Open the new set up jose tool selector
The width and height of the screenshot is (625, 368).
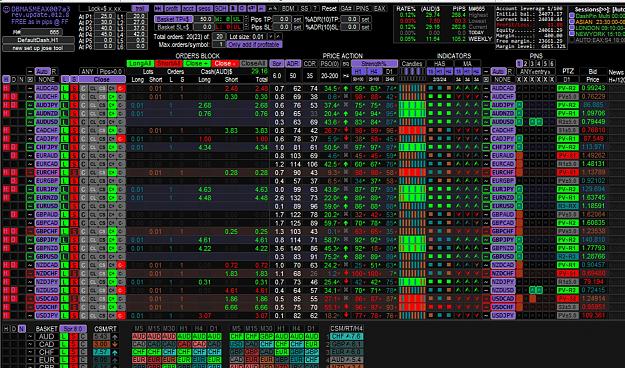coord(38,48)
